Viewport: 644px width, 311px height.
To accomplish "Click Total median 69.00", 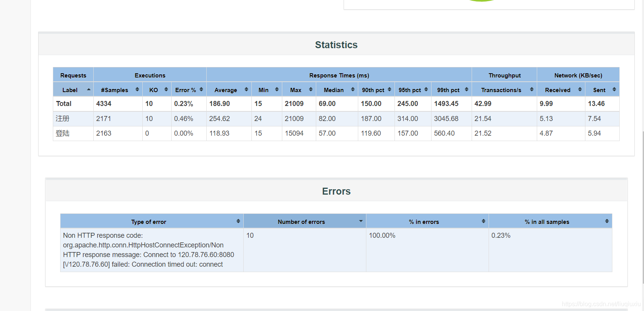I will click(327, 104).
